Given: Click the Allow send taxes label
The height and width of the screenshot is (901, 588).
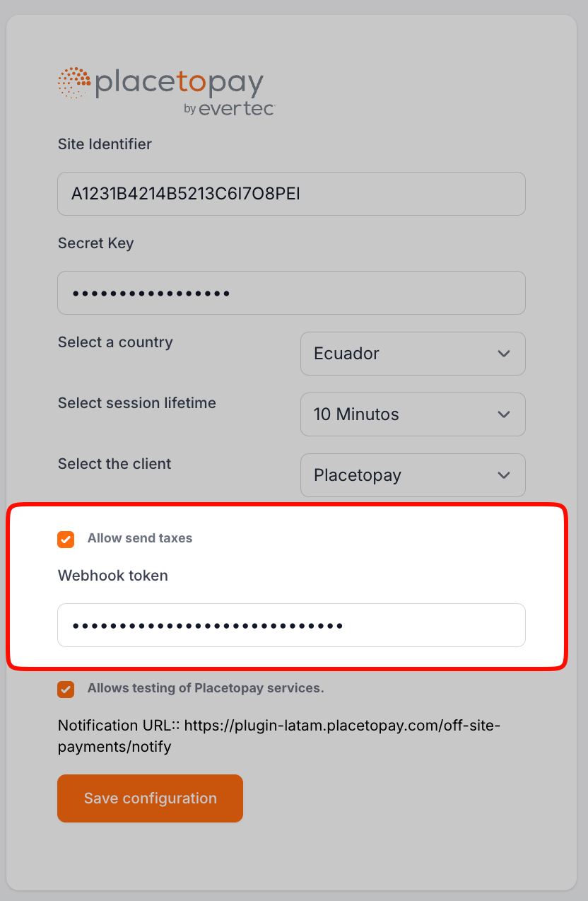Looking at the screenshot, I should pyautogui.click(x=140, y=538).
